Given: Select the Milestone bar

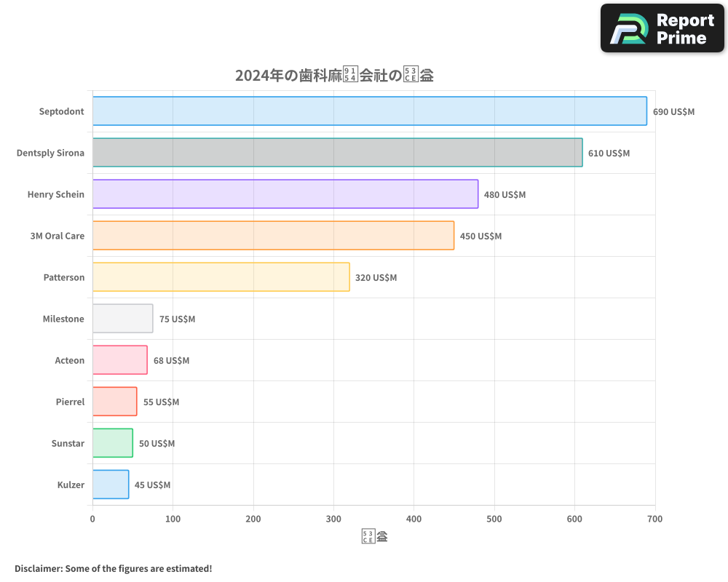Looking at the screenshot, I should click(122, 319).
